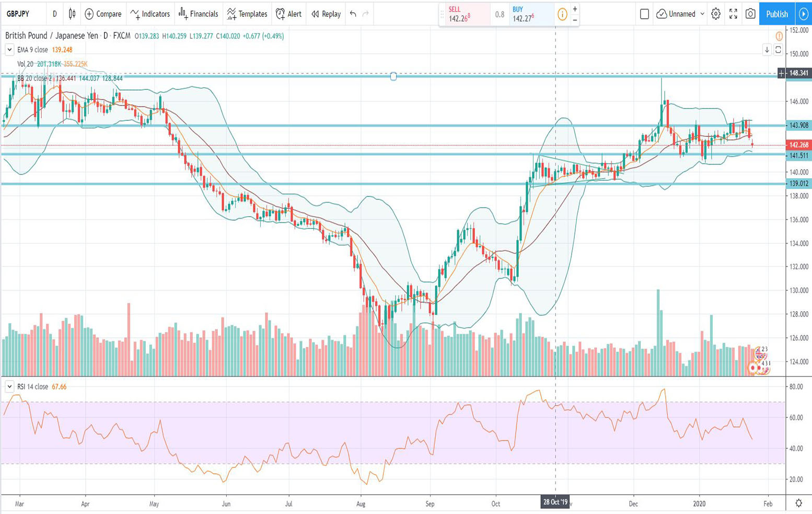This screenshot has width=812, height=514.
Task: Open the indicator Templates menu
Action: click(x=247, y=14)
